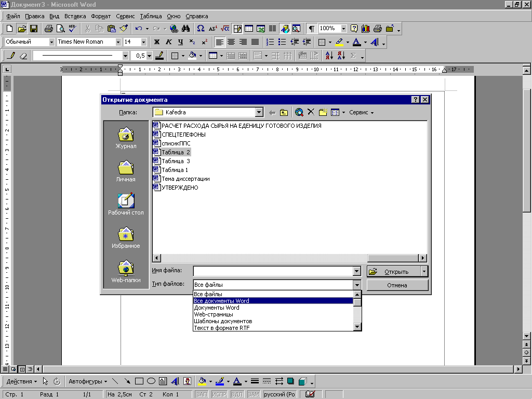Open Рабочий стол location
Image resolution: width=532 pixels, height=399 pixels.
[126, 204]
